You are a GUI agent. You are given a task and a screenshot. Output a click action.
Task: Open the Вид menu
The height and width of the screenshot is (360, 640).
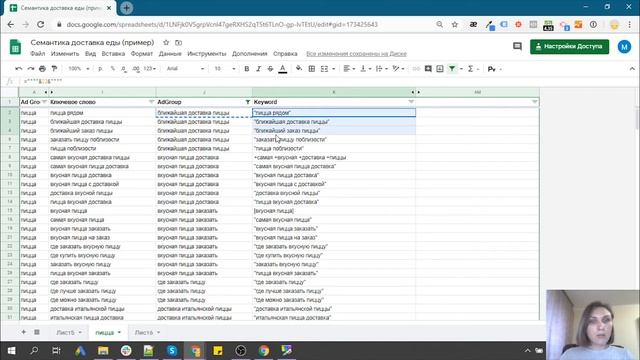tap(90, 53)
